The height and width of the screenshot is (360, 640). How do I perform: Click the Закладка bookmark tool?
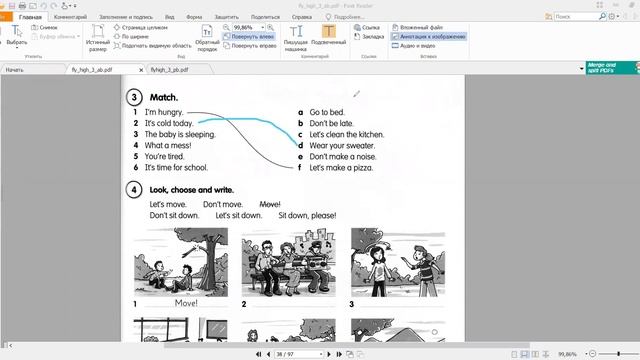tap(369, 36)
